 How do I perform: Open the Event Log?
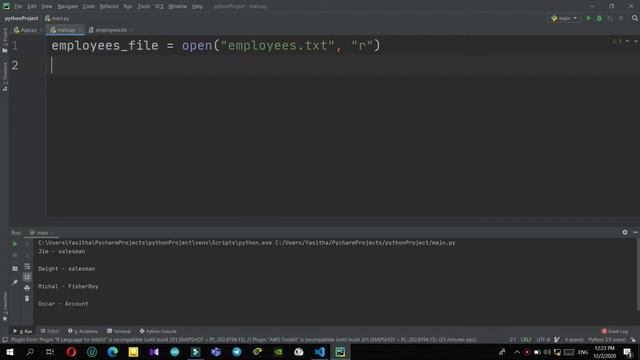(x=615, y=331)
